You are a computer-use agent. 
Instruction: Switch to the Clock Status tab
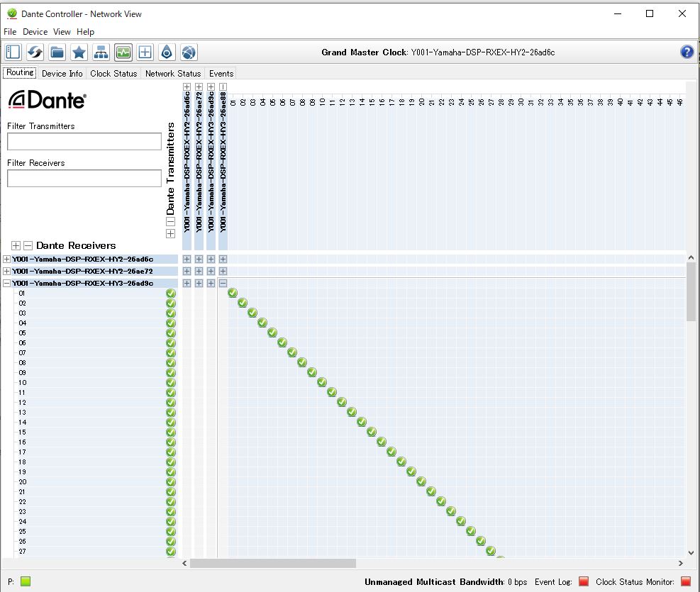click(113, 74)
